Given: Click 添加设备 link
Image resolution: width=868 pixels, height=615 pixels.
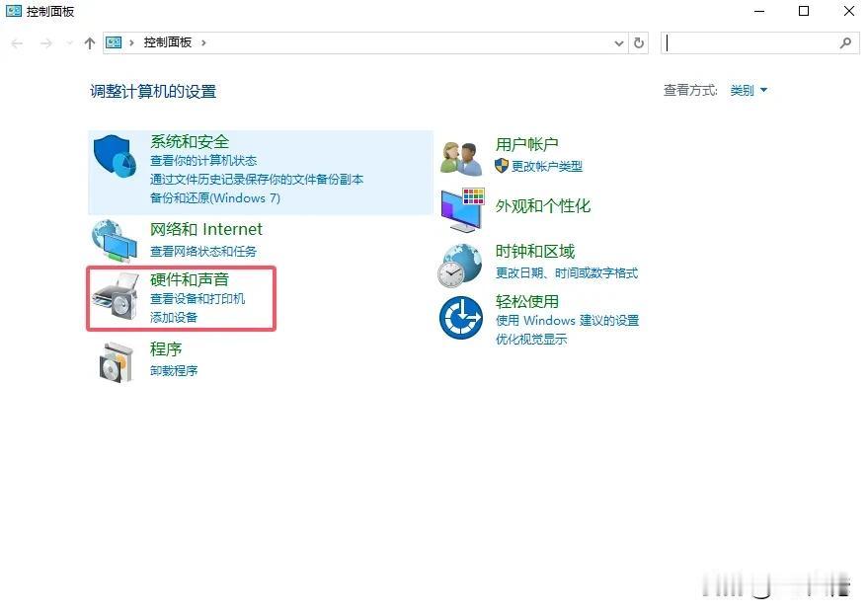Looking at the screenshot, I should coord(173,317).
